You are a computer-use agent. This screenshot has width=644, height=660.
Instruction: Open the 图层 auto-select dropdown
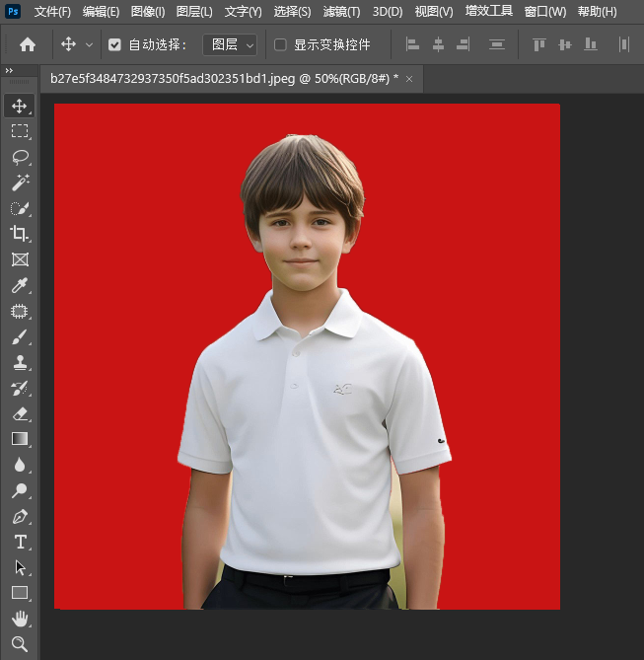pyautogui.click(x=230, y=44)
